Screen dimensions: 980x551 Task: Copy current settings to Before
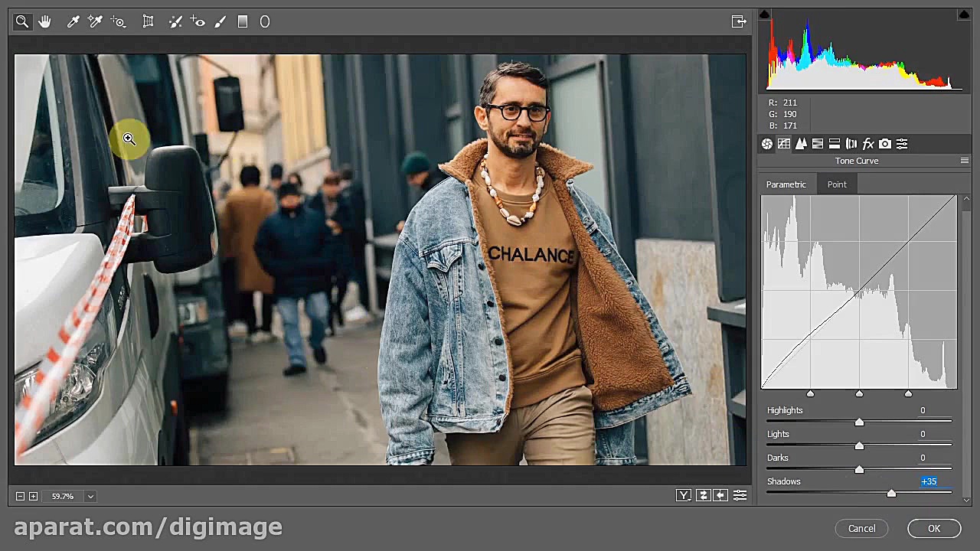click(720, 496)
